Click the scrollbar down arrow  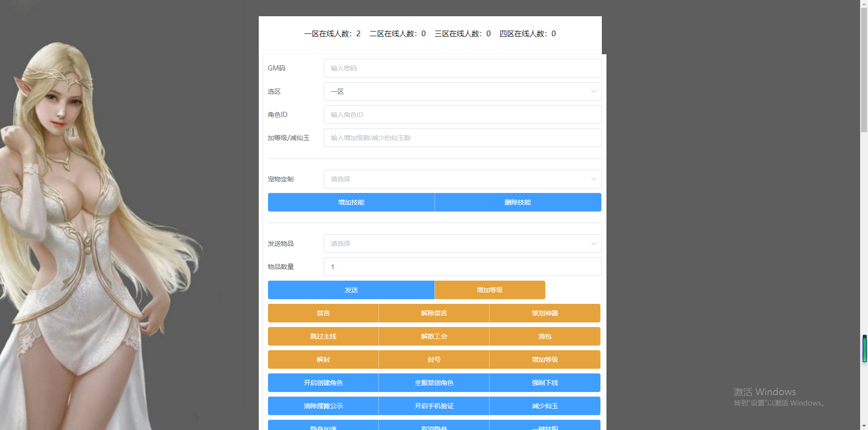coord(864,426)
